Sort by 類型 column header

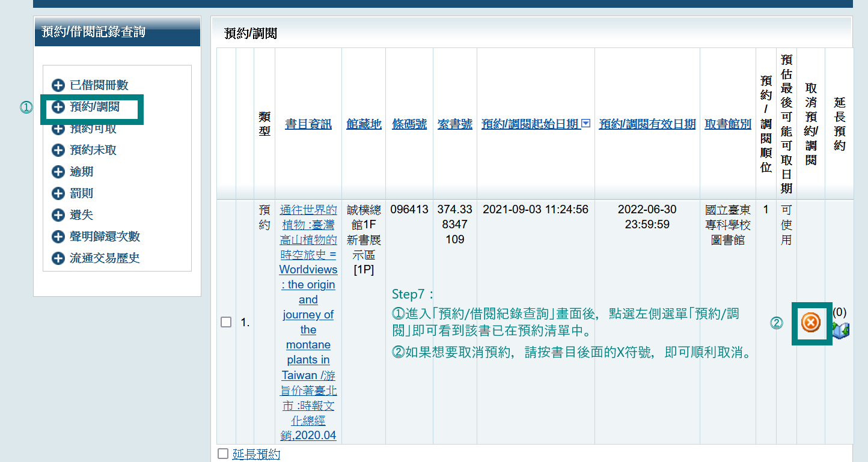click(264, 123)
